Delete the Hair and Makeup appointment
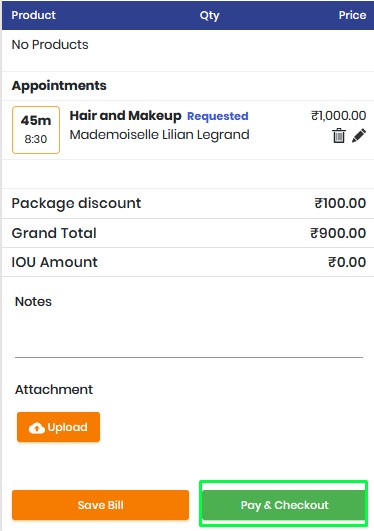Screen dimensions: 374x531 point(338,136)
